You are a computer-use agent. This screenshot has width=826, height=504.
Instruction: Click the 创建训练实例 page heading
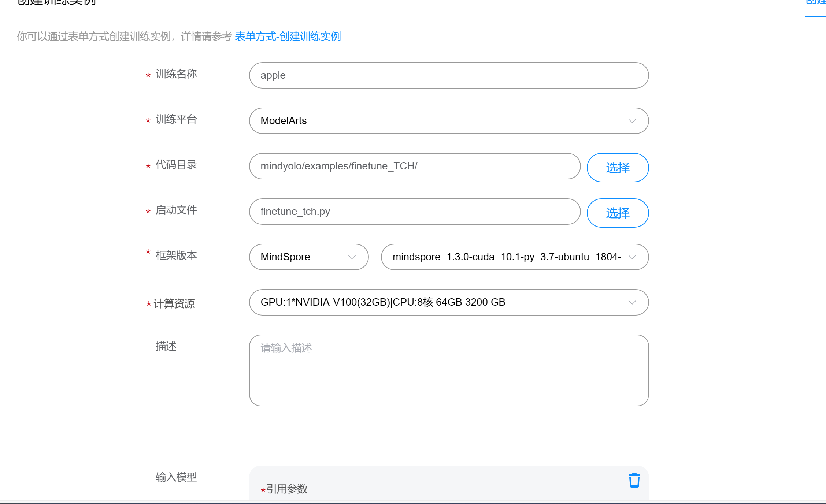point(57,3)
